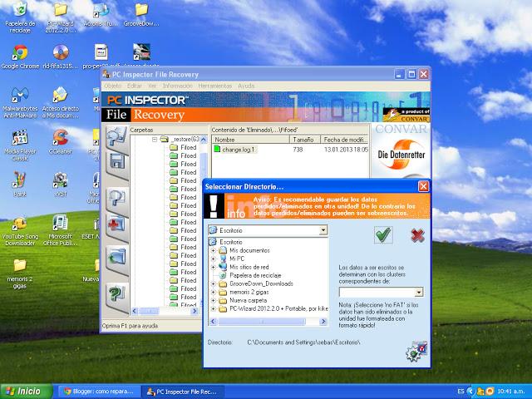
Task: Confirm directory with the green checkmark
Action: pyautogui.click(x=383, y=236)
